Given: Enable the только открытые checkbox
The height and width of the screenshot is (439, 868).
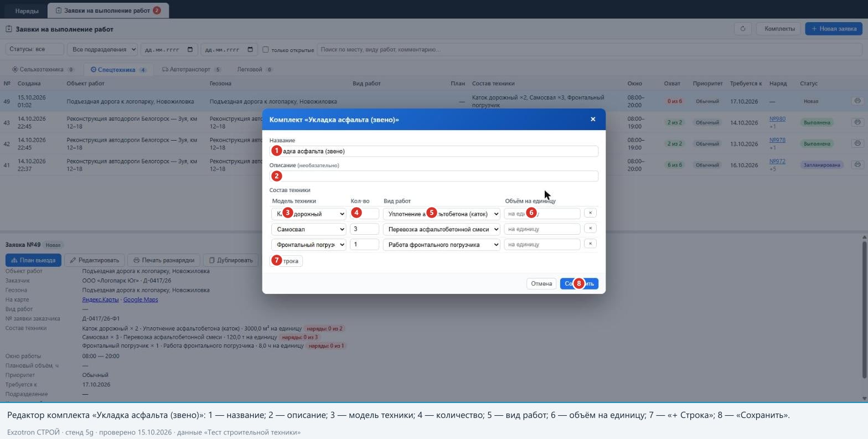Looking at the screenshot, I should 265,49.
